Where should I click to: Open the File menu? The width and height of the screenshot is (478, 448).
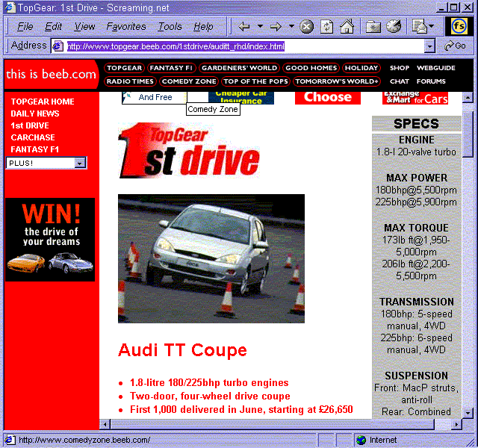pyautogui.click(x=25, y=27)
